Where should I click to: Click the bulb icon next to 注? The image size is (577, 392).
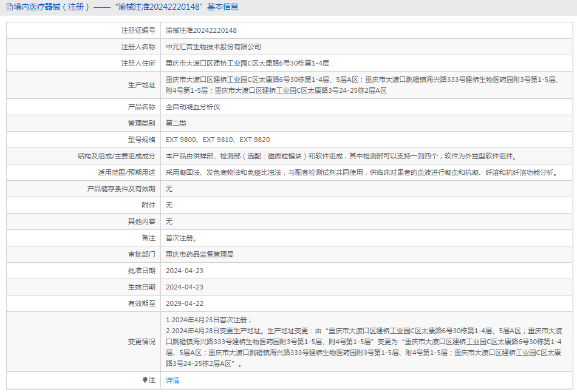(145, 380)
